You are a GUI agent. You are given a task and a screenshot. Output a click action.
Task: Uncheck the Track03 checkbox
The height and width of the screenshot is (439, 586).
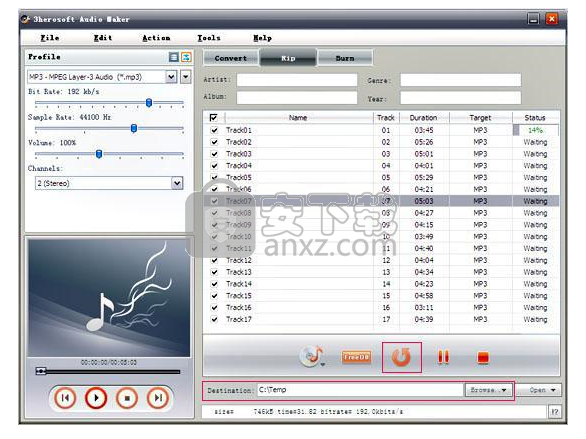click(x=214, y=154)
